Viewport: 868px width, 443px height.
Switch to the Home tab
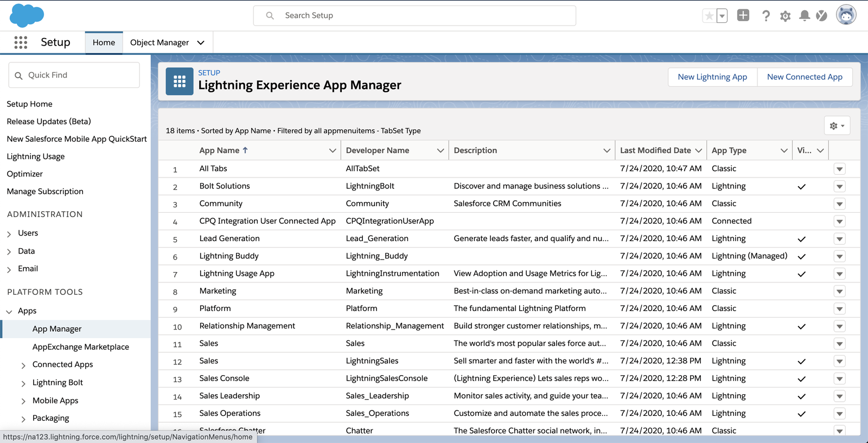pos(104,42)
